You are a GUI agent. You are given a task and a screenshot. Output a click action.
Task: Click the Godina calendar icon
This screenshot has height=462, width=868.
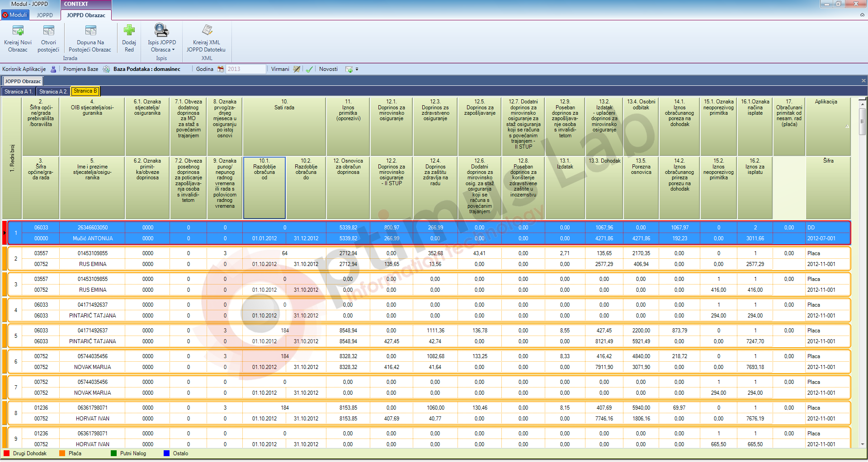221,69
